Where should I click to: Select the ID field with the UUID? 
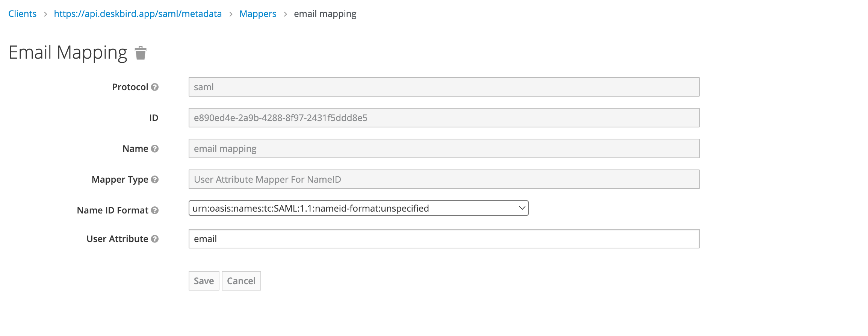pos(444,118)
